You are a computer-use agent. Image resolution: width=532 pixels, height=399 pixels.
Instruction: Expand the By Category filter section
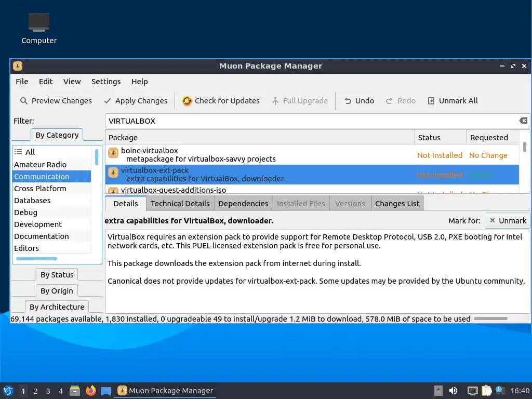click(x=57, y=135)
